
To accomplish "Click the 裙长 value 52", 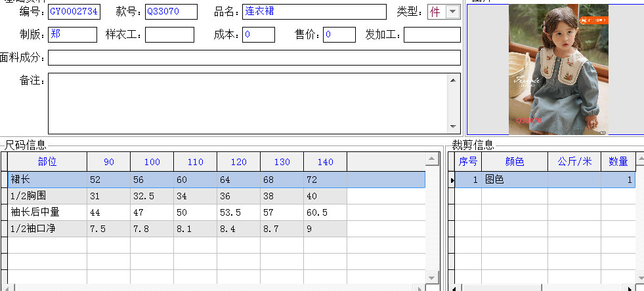I will point(108,180).
